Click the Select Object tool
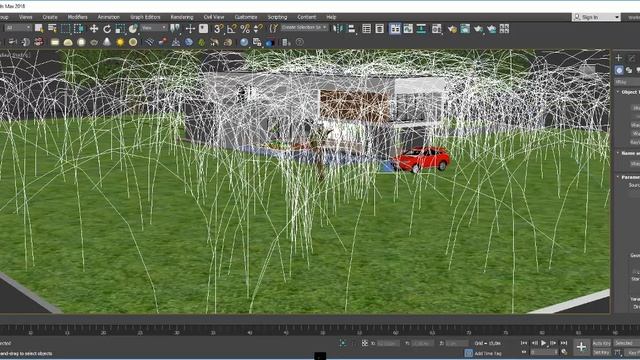This screenshot has width=640, height=360. click(x=39, y=28)
